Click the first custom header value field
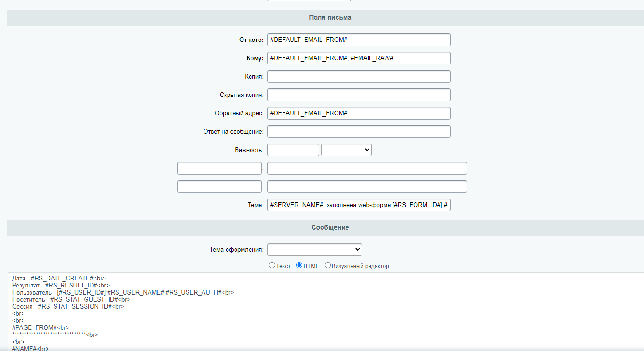 (367, 168)
